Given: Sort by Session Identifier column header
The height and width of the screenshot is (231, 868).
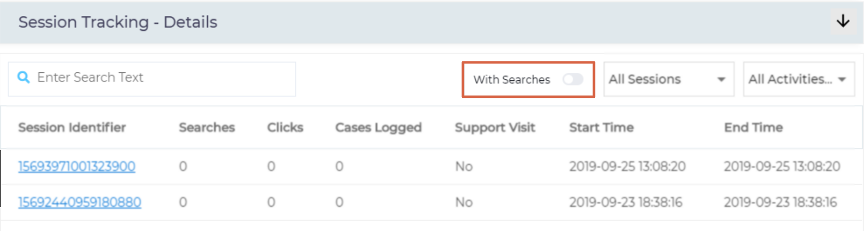Looking at the screenshot, I should pos(72,127).
